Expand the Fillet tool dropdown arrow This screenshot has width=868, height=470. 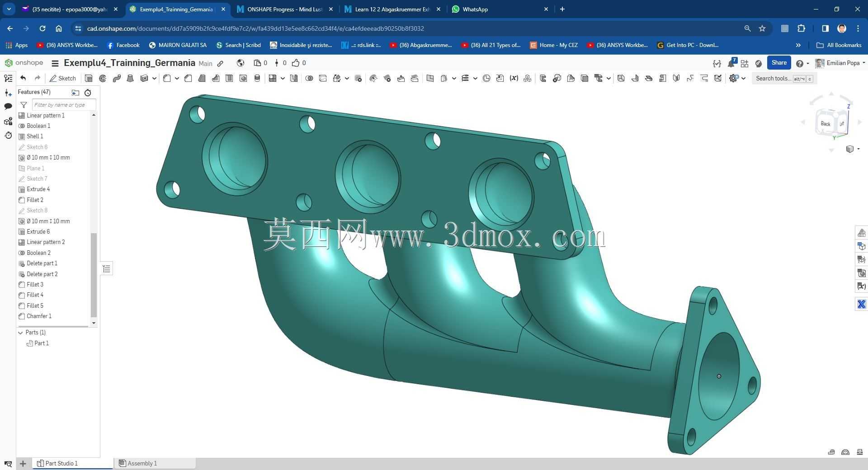pyautogui.click(x=177, y=78)
